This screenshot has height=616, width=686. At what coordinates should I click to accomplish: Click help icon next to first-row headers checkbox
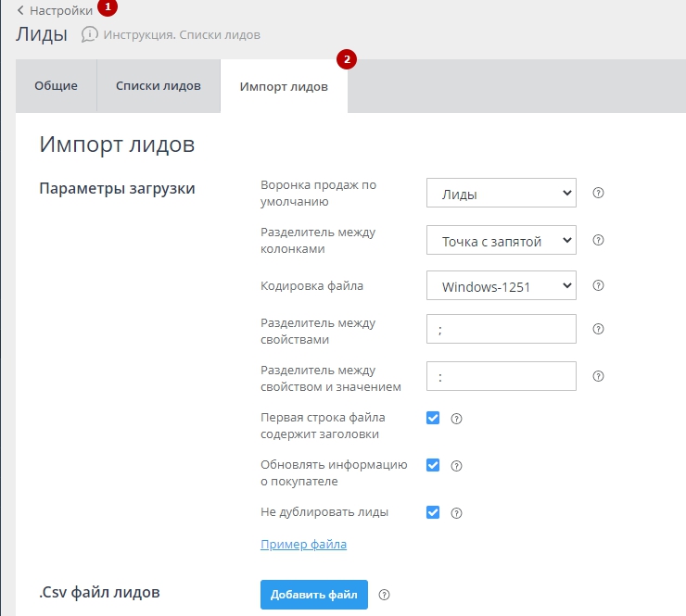[455, 419]
